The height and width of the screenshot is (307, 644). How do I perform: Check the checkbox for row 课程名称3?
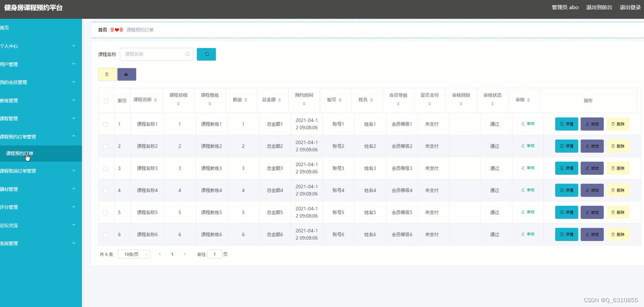[106, 168]
